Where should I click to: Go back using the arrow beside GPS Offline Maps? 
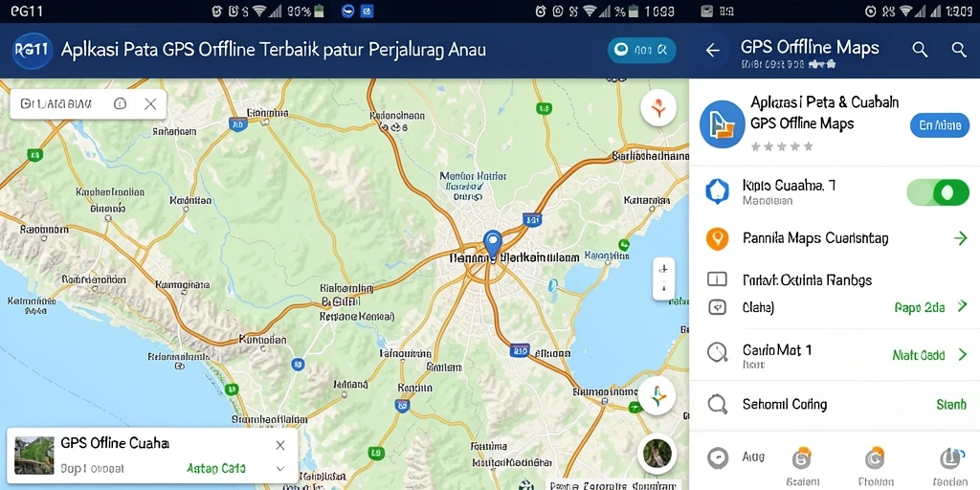click(x=712, y=51)
